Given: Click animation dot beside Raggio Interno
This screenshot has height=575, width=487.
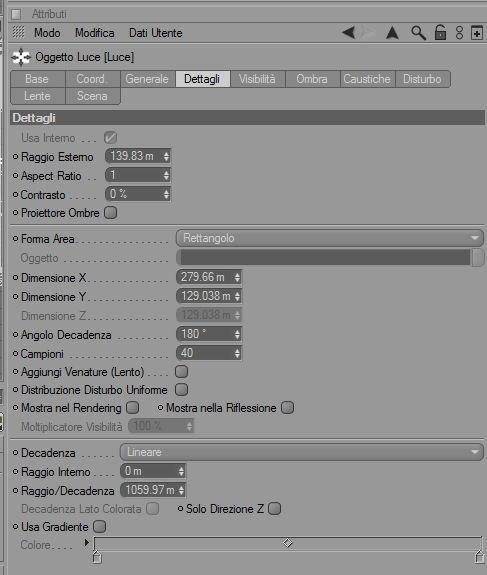Looking at the screenshot, I should 15,472.
